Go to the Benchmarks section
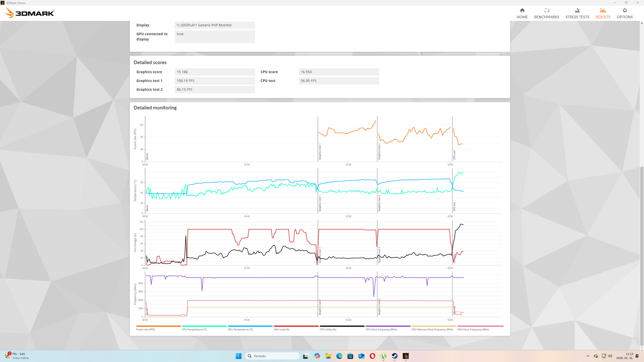This screenshot has width=644, height=362. coord(546,13)
